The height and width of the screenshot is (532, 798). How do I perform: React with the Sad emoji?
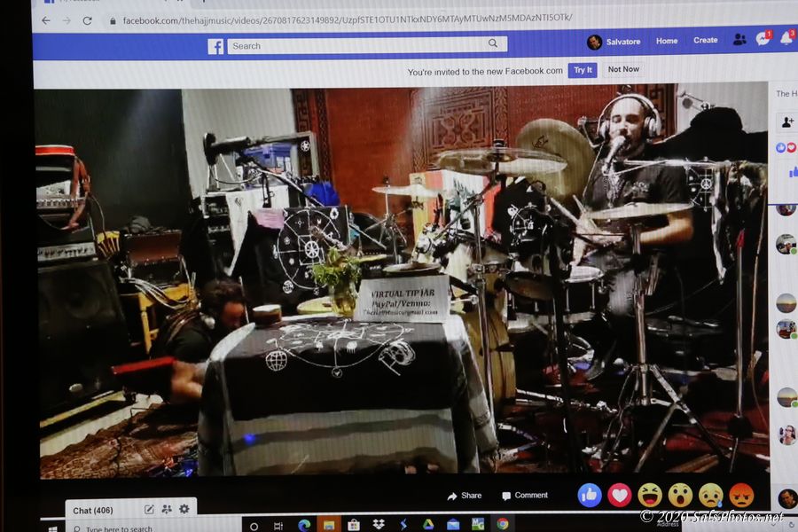coord(710,495)
